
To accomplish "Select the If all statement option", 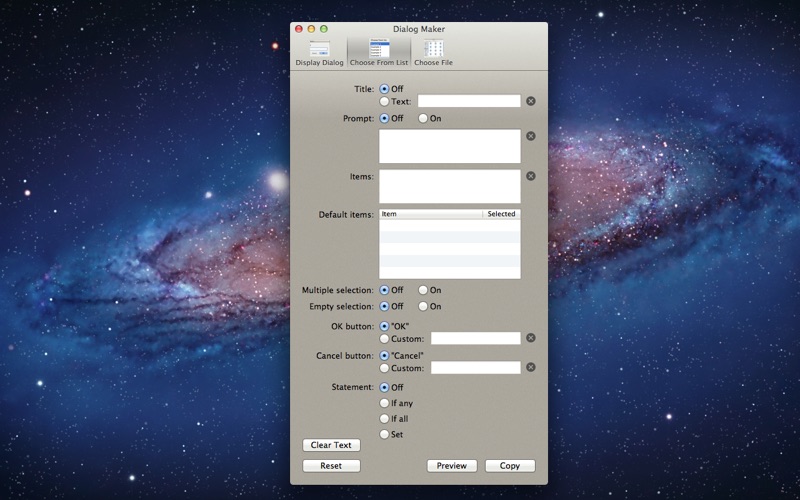I will tap(384, 419).
